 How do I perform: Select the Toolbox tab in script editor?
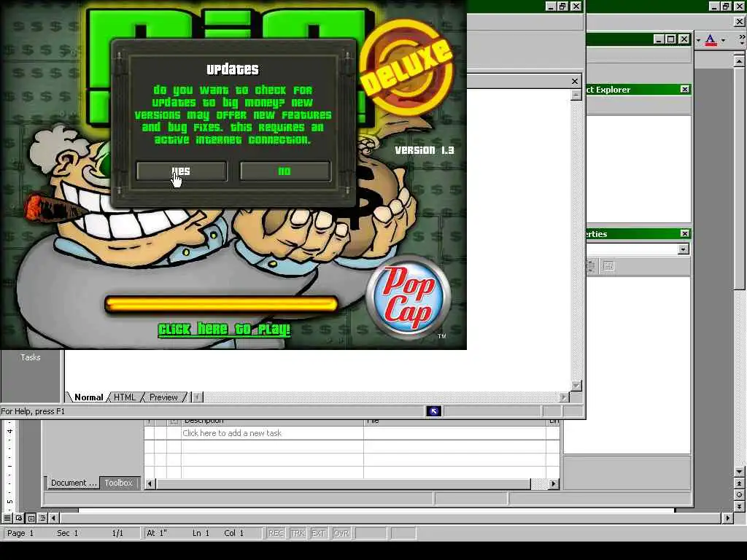point(118,483)
